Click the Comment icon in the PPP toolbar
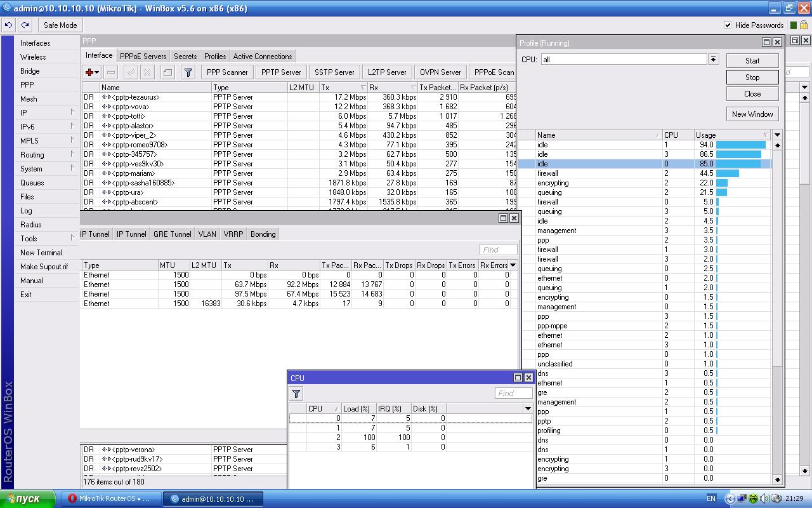Screen dimensions: 812x508 pos(167,72)
